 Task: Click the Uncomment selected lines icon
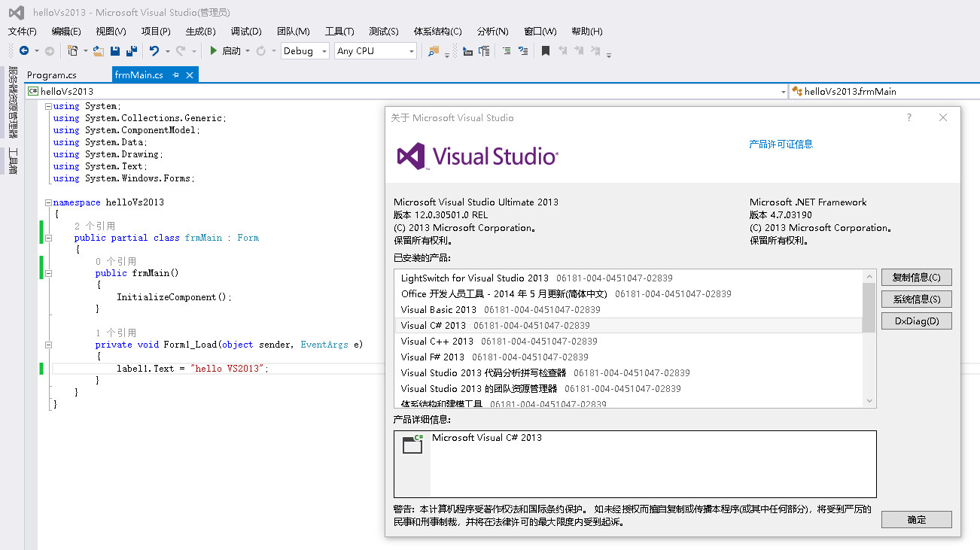[523, 51]
